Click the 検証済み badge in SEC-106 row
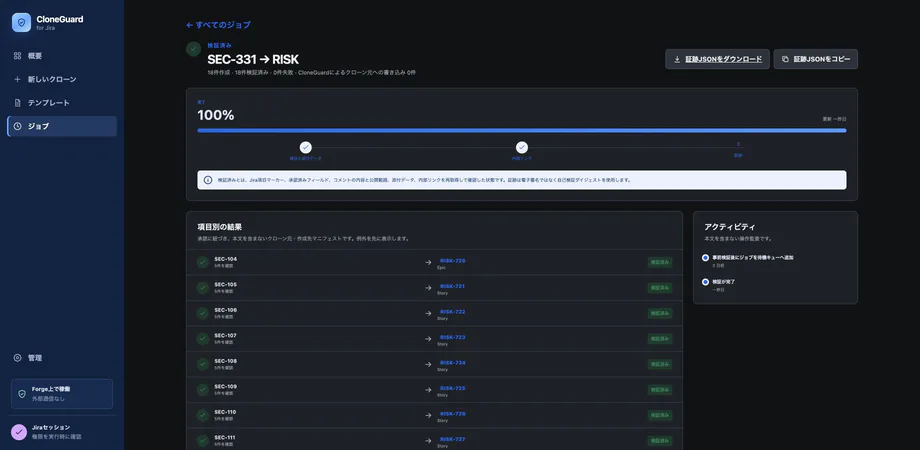This screenshot has width=920, height=450. (x=660, y=313)
